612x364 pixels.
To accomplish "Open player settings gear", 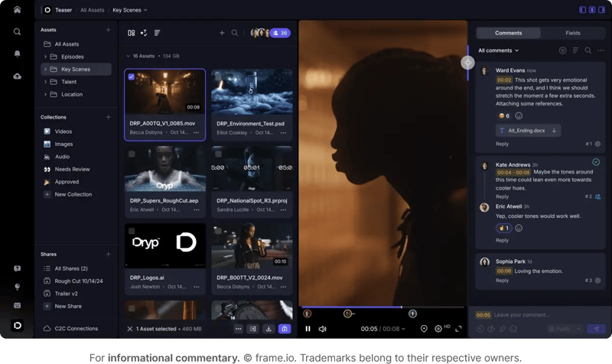I will [438, 329].
